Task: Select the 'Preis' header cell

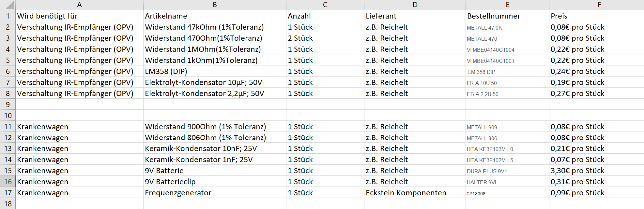Action: point(559,16)
